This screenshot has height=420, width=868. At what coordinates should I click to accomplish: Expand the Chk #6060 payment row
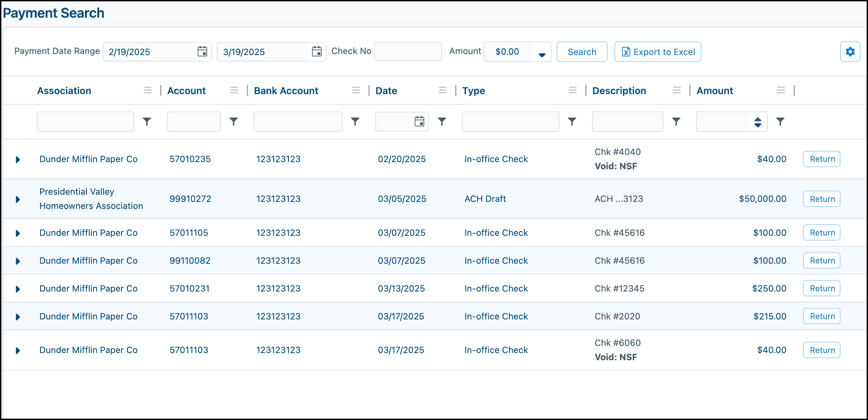click(x=18, y=350)
